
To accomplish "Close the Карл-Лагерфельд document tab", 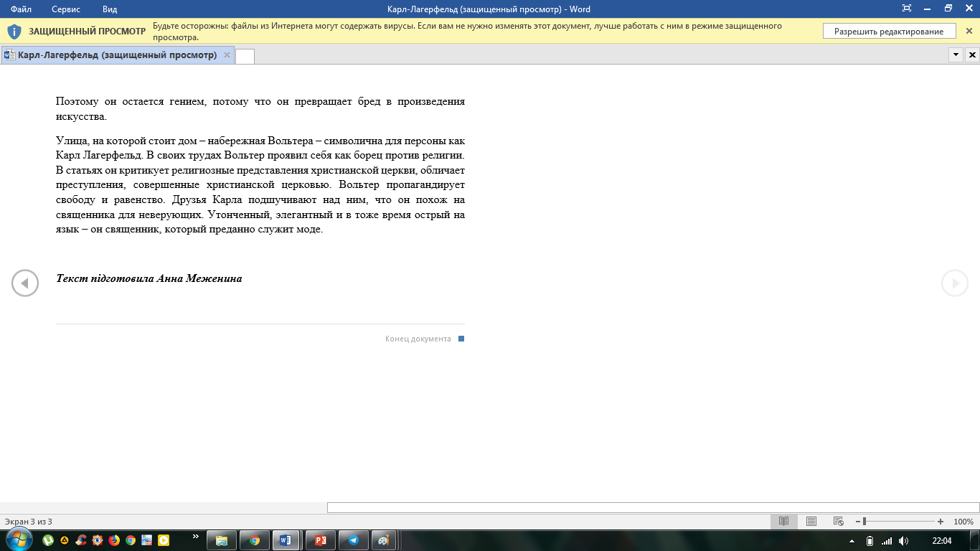I will (227, 55).
